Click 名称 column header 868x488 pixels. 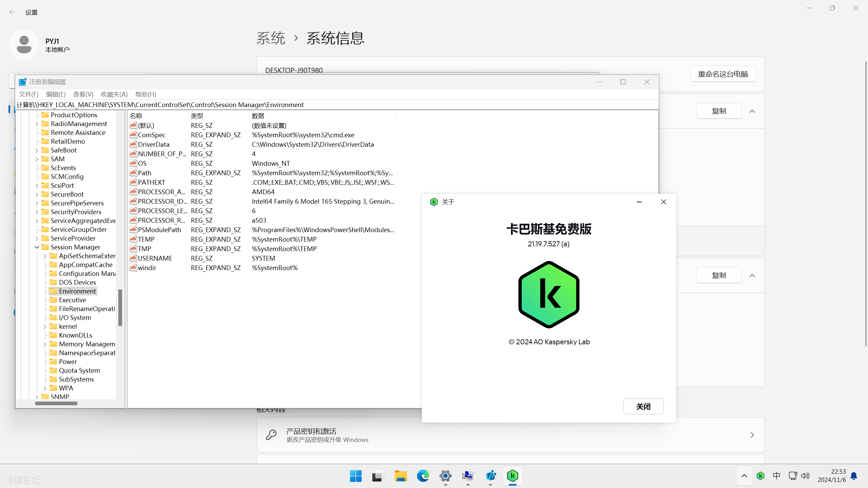(158, 116)
